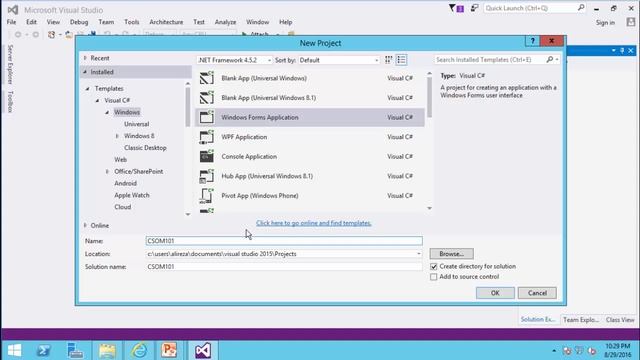Click the feedback icon beside Quick Launch

pos(474,8)
